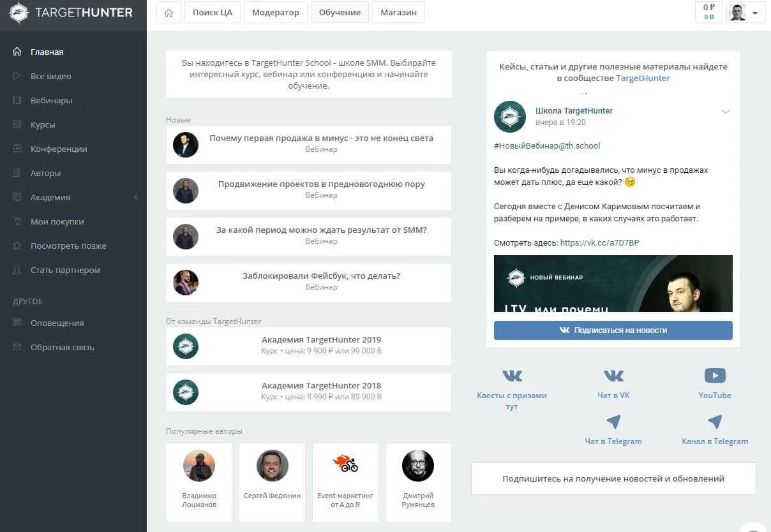Open webinar За какой период можно ждать результат

(x=309, y=236)
